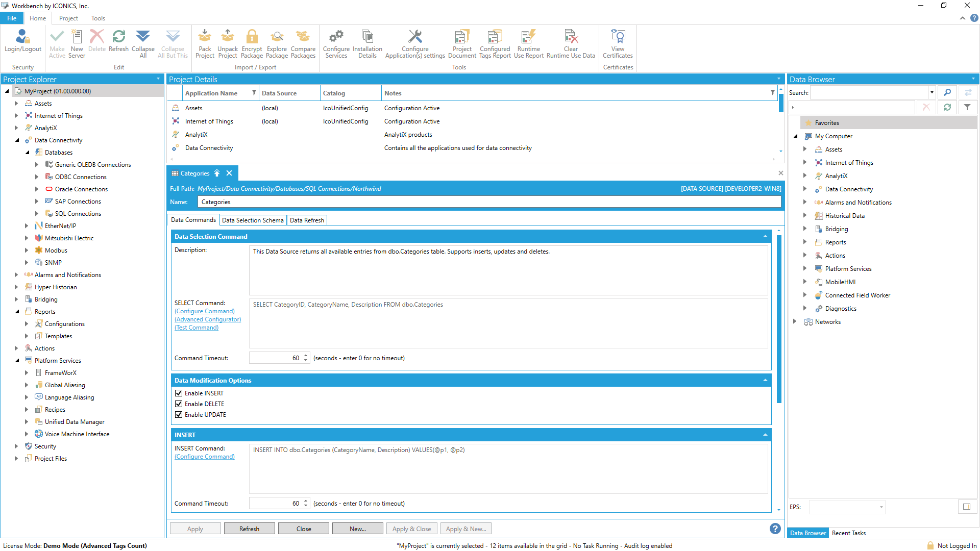Expand the SQL Connections tree node

coord(37,214)
